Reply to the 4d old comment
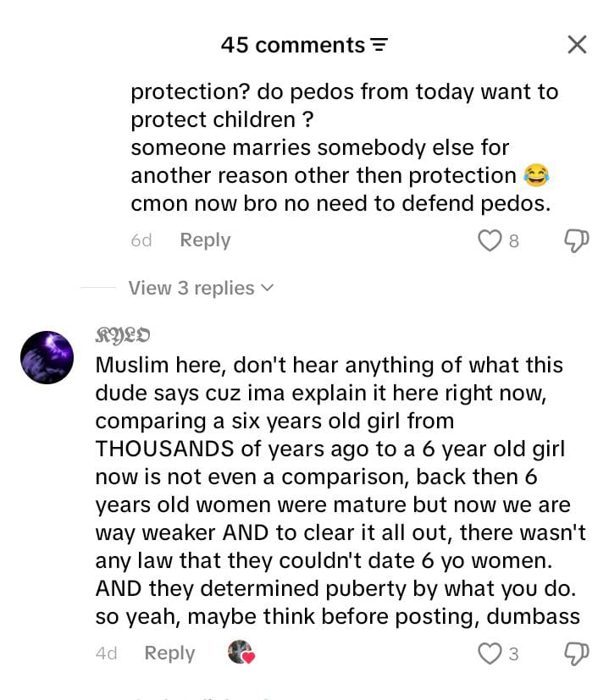Screen dimensions: 609x700 (169, 653)
